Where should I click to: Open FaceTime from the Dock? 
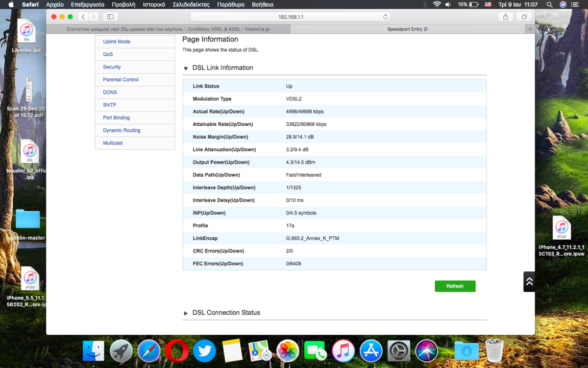[315, 351]
